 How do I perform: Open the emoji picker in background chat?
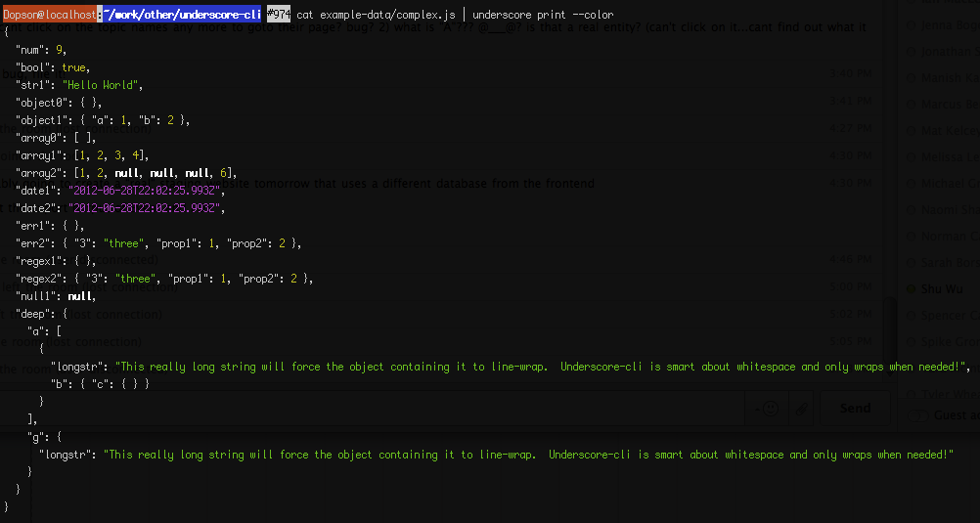coord(767,408)
